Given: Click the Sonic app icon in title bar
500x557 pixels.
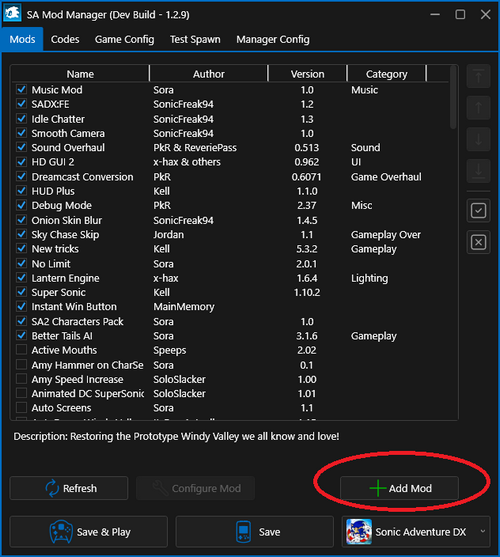Looking at the screenshot, I should coord(12,14).
